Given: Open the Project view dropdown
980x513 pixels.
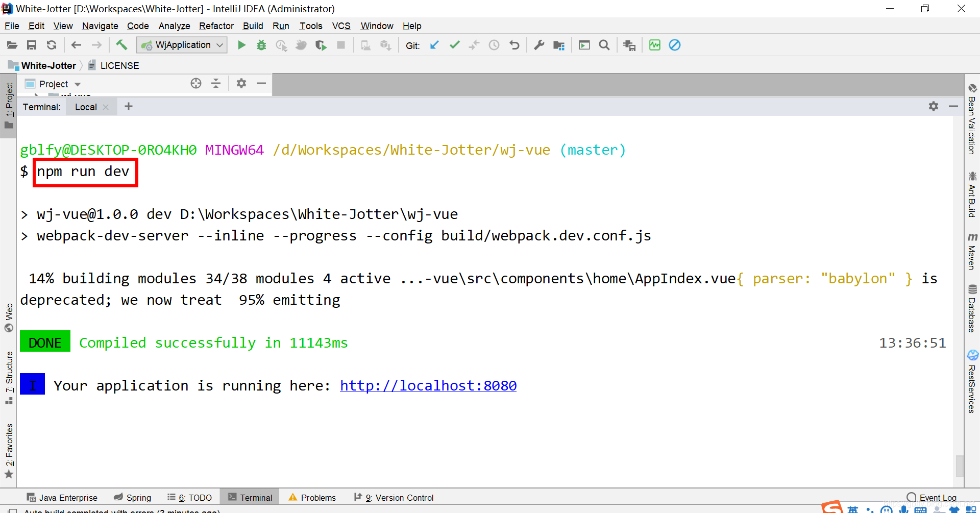Looking at the screenshot, I should (78, 84).
